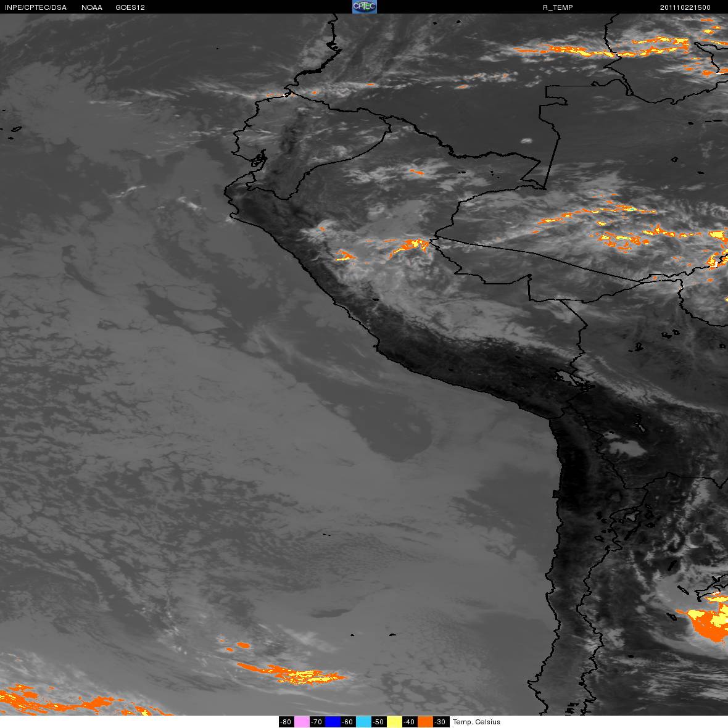The height and width of the screenshot is (728, 728).
Task: Click the -80 legend value
Action: (x=286, y=722)
